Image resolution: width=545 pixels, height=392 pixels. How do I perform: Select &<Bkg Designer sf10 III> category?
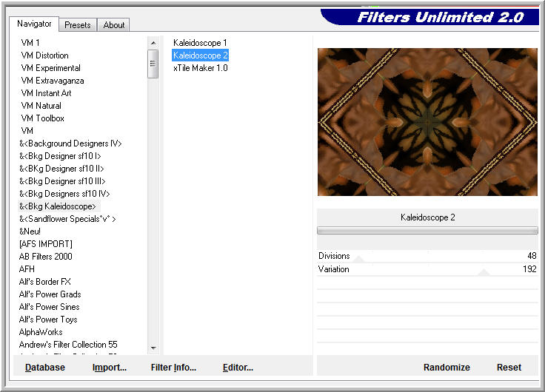click(62, 181)
